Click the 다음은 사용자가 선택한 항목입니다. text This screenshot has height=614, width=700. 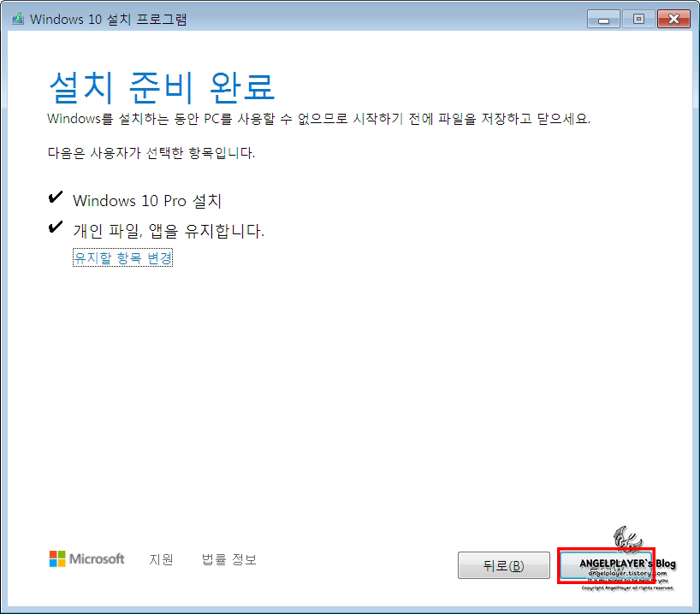click(x=151, y=153)
